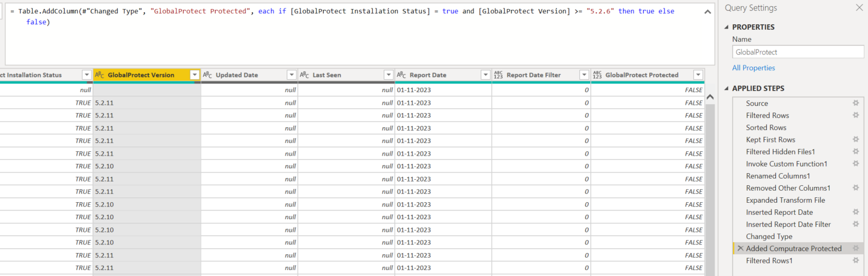868x276 pixels.
Task: Click the query Name field containing GlobalProtect
Action: click(x=798, y=52)
